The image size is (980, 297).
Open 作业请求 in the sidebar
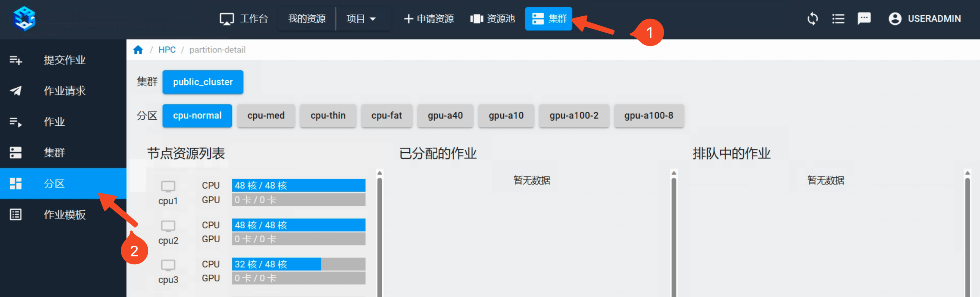63,90
